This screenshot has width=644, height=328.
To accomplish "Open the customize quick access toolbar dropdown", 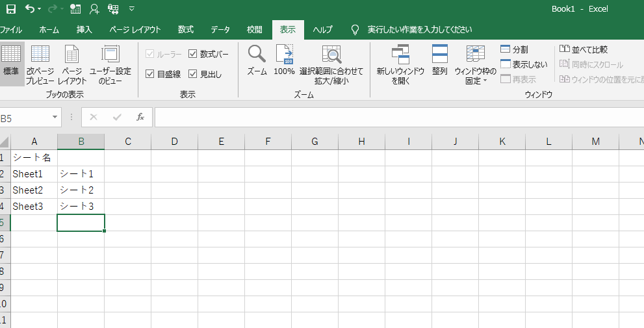I will [131, 8].
